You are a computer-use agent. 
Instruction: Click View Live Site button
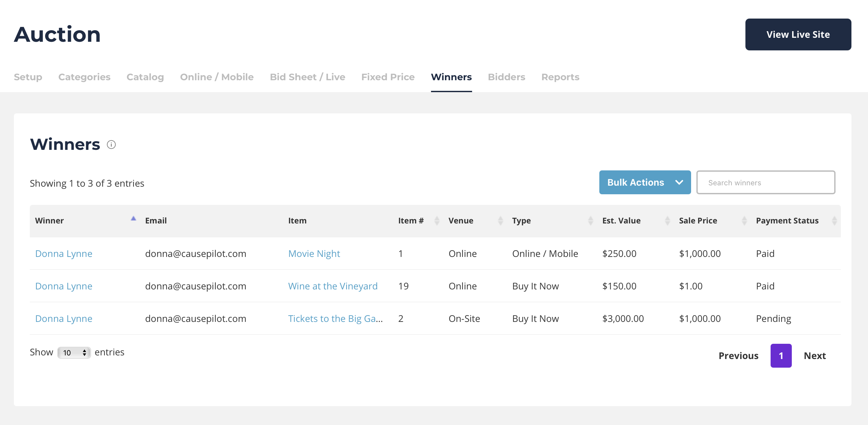[x=797, y=34]
